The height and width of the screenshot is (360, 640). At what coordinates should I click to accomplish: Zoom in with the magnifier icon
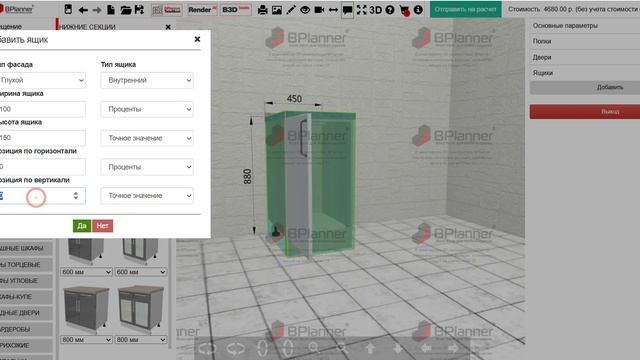(313, 348)
